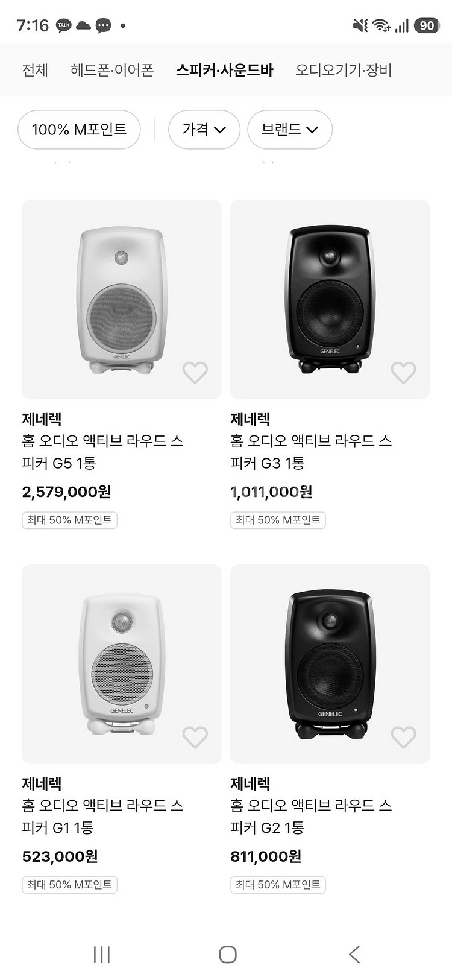Favorite the Genelec G5 speaker with heart
Image resolution: width=452 pixels, height=980 pixels.
(x=195, y=373)
